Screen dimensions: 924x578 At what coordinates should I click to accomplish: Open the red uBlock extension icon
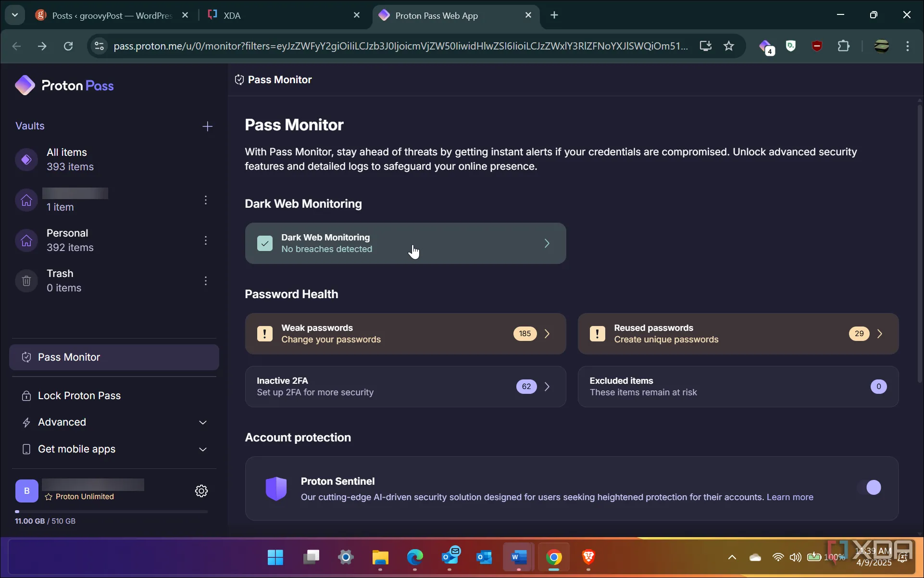[x=817, y=46]
